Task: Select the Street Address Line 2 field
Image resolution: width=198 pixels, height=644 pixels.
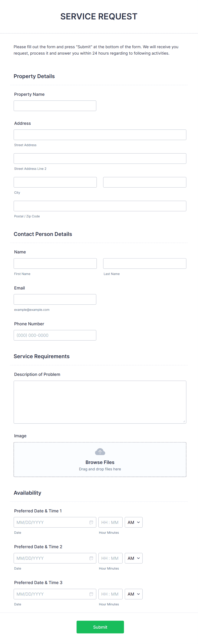Action: tap(100, 158)
